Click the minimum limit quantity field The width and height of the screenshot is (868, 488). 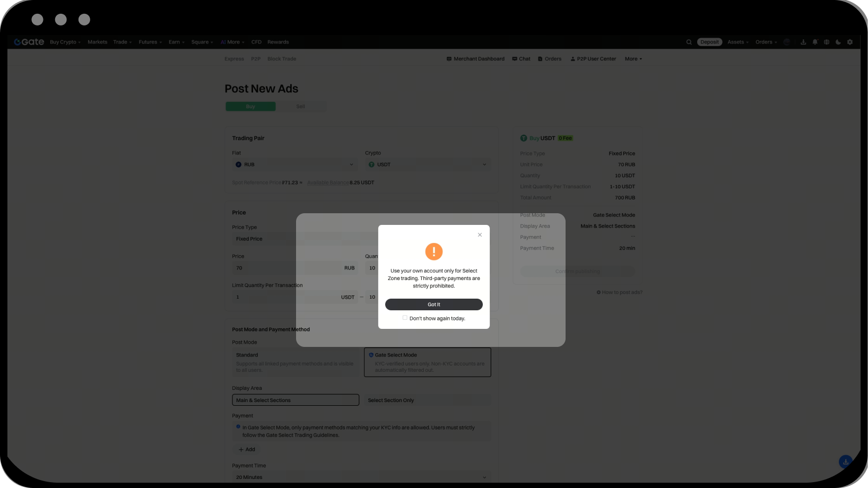(295, 297)
